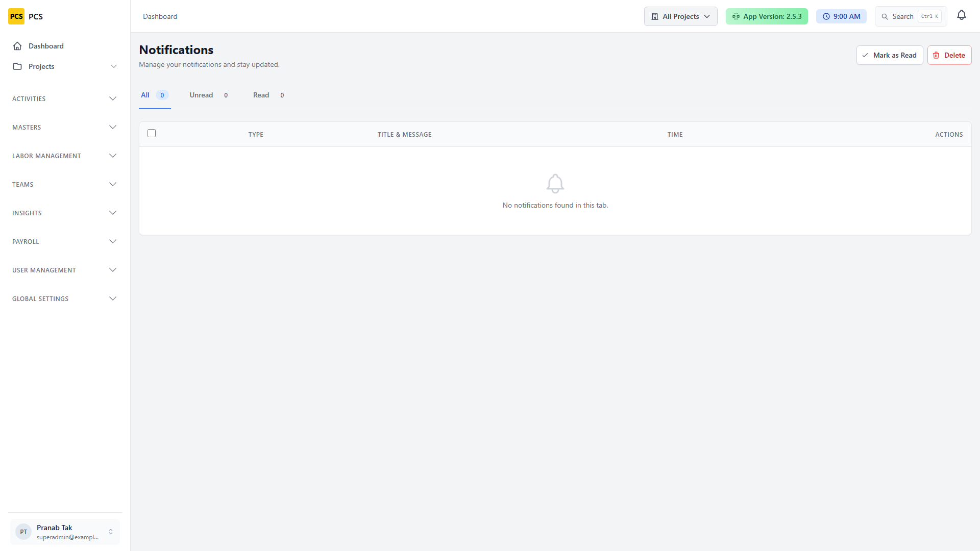Click the Delete button
This screenshot has height=551, width=980.
949,55
